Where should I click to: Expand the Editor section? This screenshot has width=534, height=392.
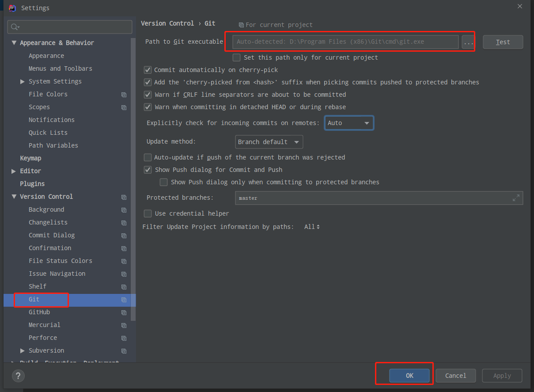click(14, 171)
